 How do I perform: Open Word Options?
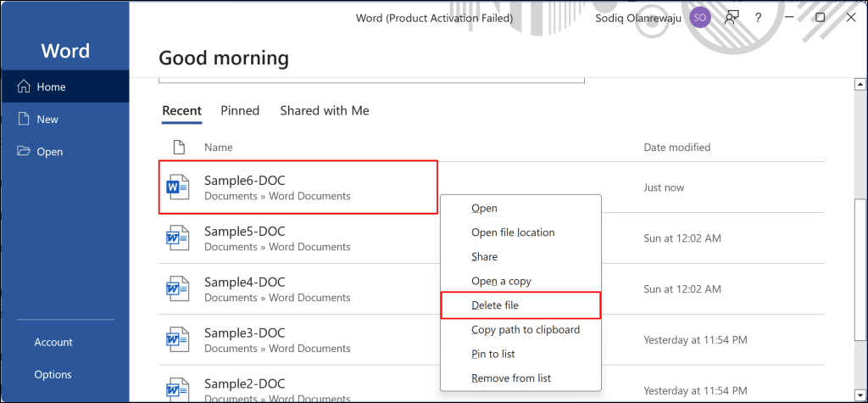53,374
